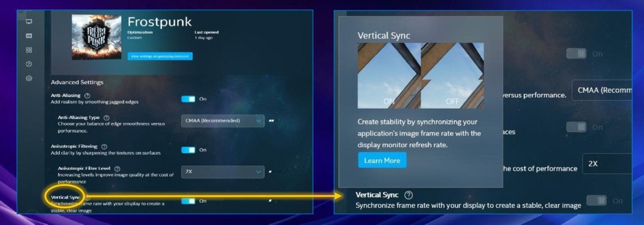This screenshot has height=225, width=644.
Task: Click Vertical Sync help icon in right window
Action: 409,195
